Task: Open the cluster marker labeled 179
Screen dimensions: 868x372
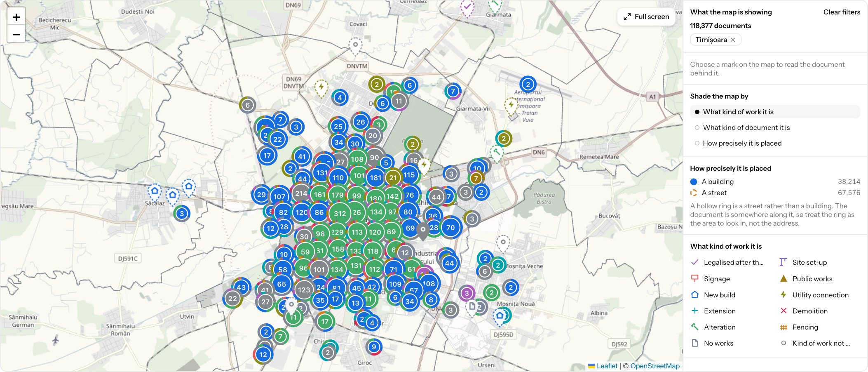Action: [337, 195]
